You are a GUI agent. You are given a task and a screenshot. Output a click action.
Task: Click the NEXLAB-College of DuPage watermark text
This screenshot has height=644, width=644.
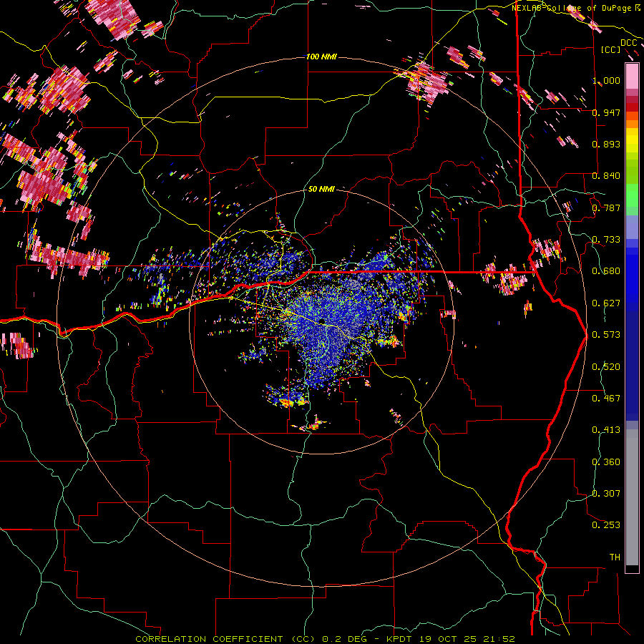[576, 8]
